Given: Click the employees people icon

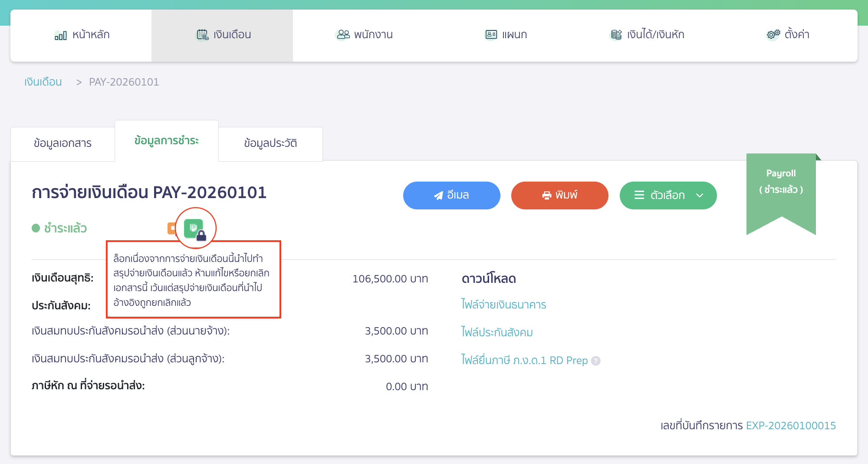Looking at the screenshot, I should click(343, 35).
